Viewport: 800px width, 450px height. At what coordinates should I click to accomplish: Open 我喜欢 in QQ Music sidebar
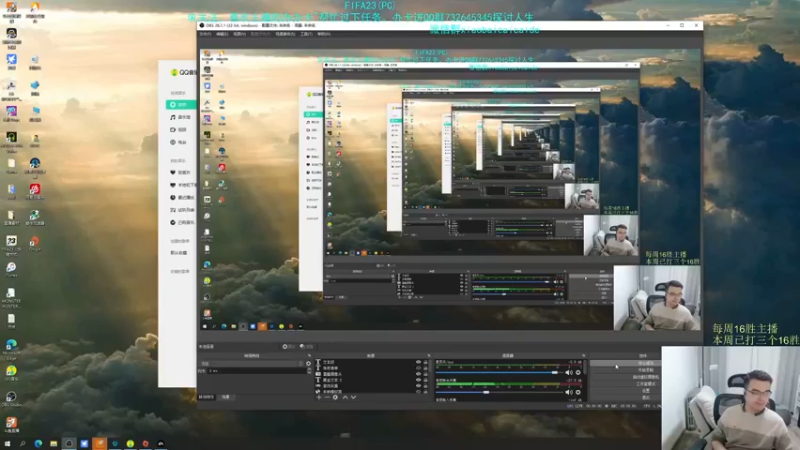click(x=181, y=172)
